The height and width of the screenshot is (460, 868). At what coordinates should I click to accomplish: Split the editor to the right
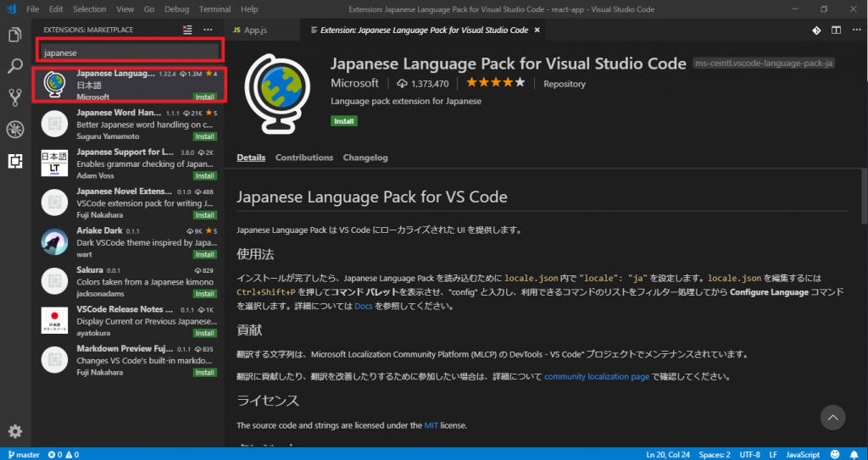835,30
